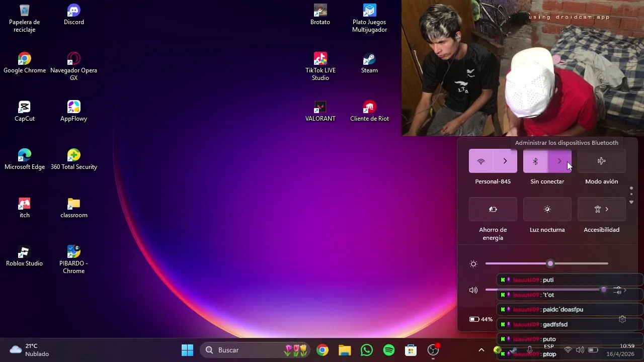The image size is (644, 362).
Task: Select the Brotato desktop shortcut
Action: 320,15
